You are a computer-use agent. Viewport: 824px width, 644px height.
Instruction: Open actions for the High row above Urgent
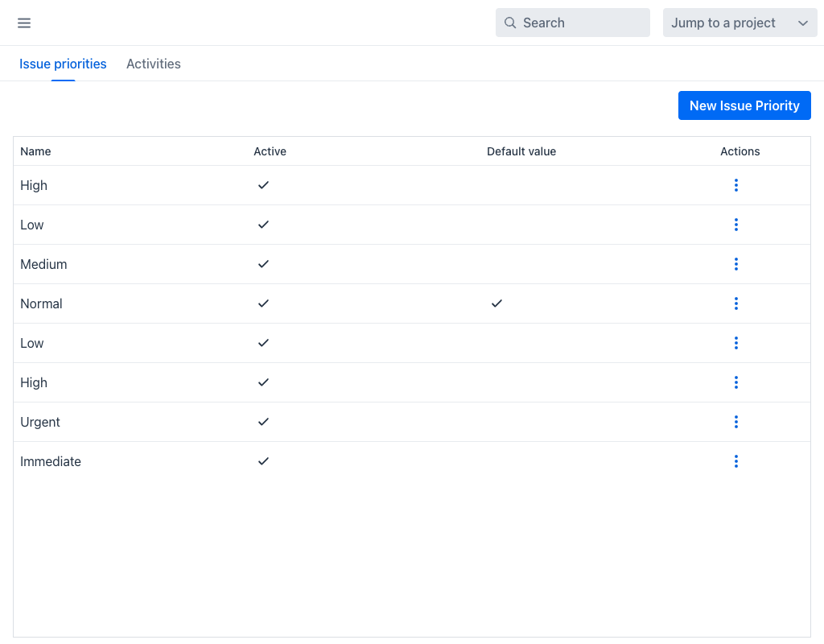(x=735, y=382)
